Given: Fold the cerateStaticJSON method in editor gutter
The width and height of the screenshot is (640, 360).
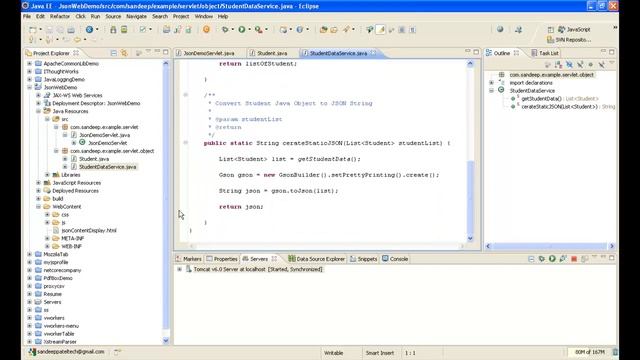Looking at the screenshot, I should pos(186,143).
